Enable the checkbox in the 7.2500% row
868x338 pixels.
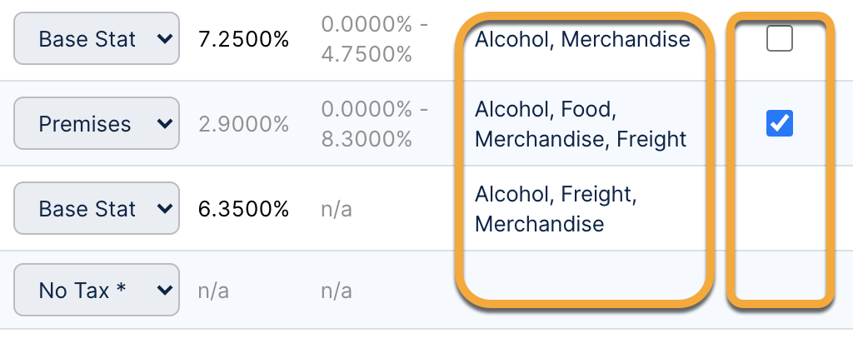pos(780,39)
